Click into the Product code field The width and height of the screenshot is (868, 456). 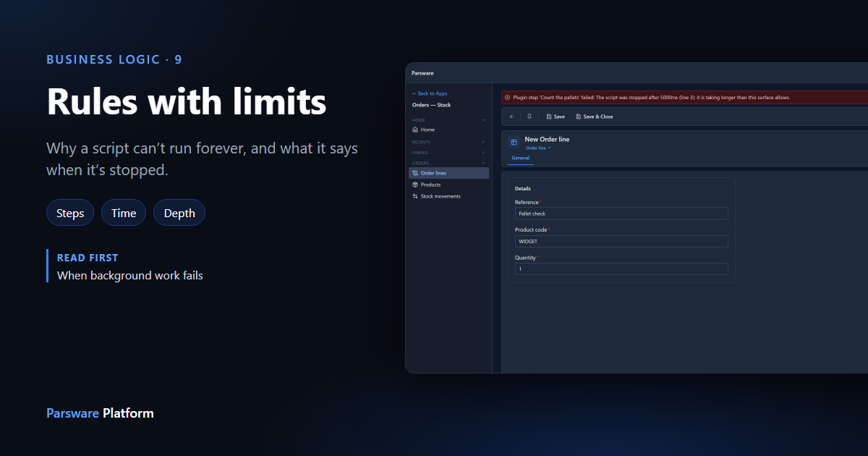pos(621,242)
